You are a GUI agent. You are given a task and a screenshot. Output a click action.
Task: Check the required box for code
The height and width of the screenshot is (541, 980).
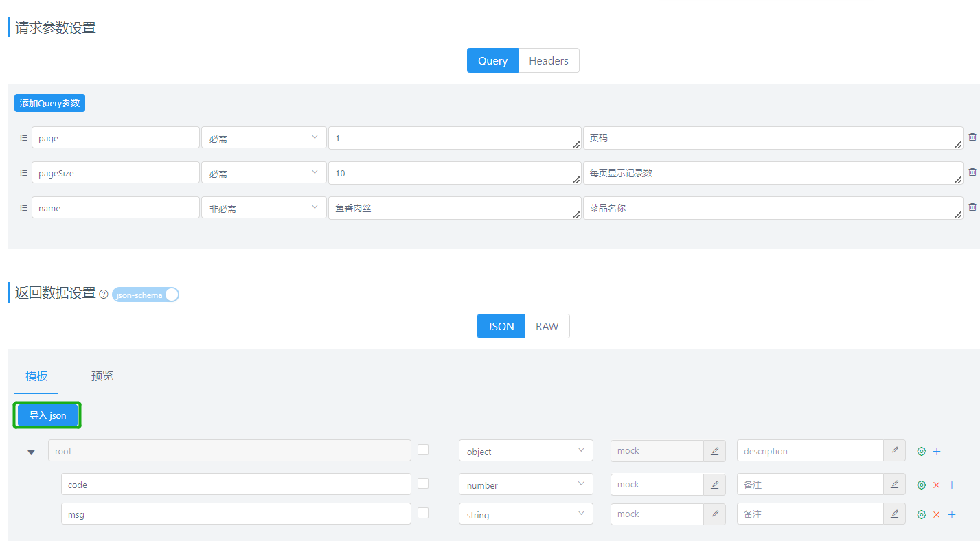(423, 483)
